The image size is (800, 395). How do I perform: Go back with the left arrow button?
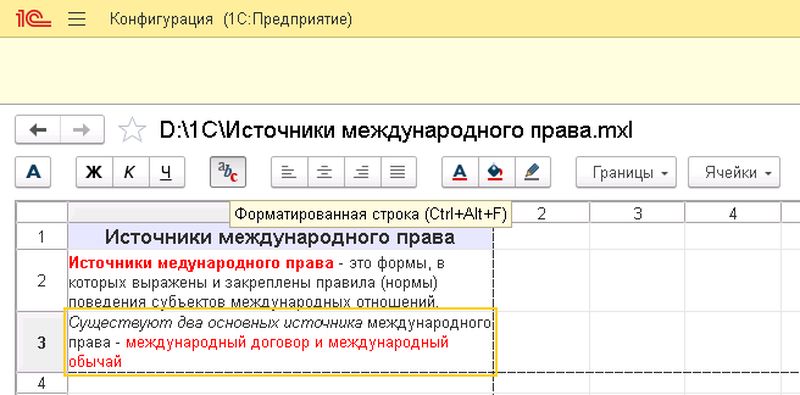pos(38,130)
